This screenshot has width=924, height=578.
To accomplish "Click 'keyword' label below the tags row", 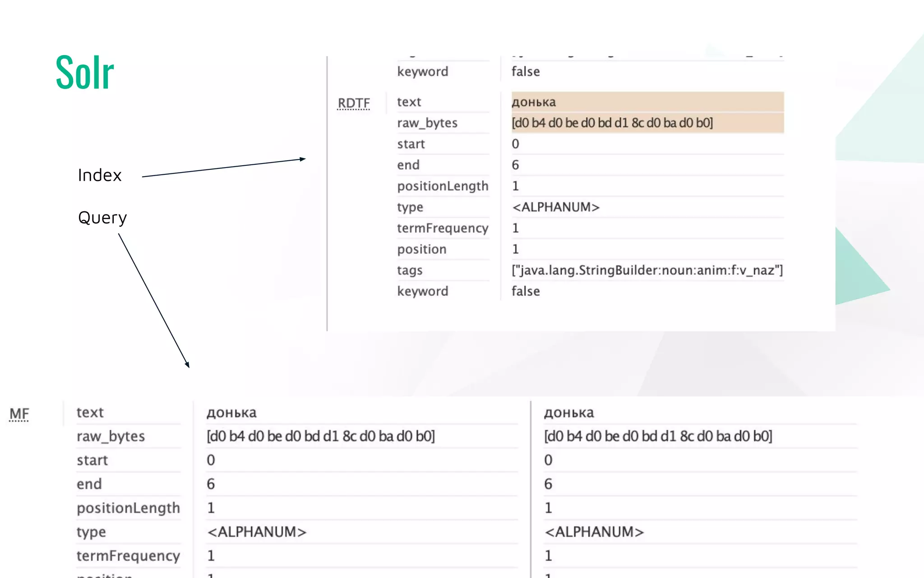I will (x=422, y=291).
